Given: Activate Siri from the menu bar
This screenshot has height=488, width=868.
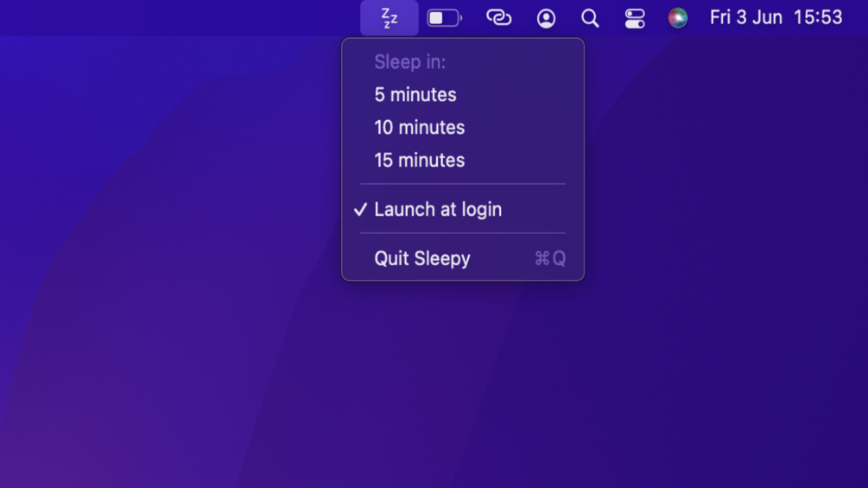Looking at the screenshot, I should (678, 18).
